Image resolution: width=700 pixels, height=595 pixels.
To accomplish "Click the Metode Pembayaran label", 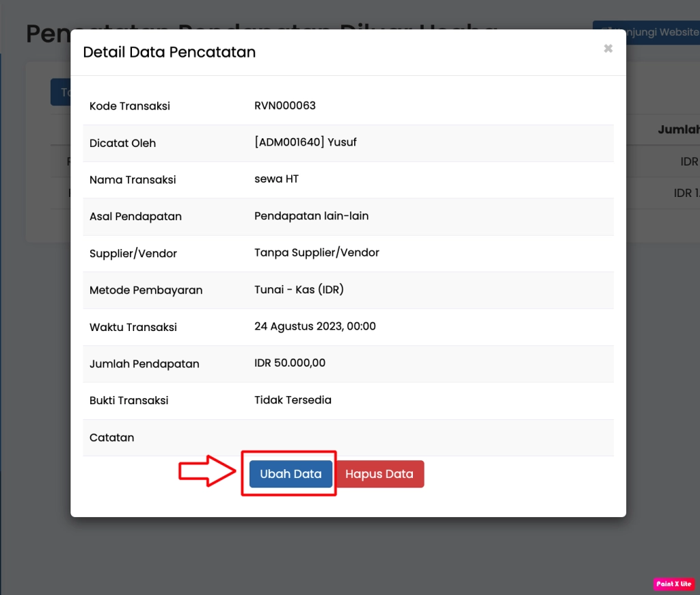I will coord(146,290).
